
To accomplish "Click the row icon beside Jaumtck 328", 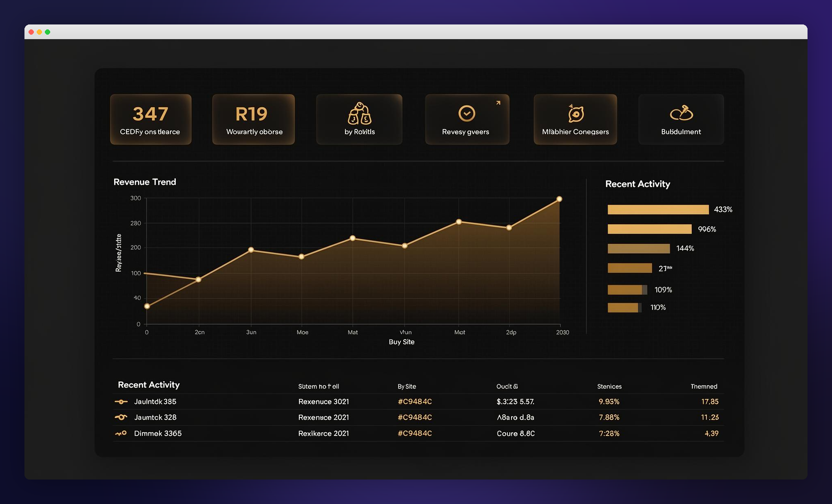I will click(121, 417).
